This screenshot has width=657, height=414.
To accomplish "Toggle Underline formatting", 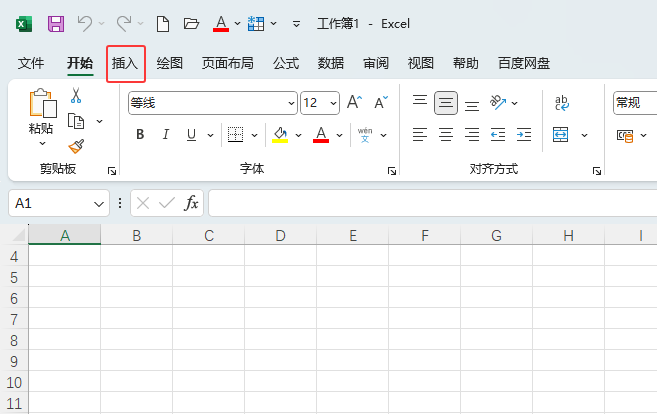I will click(191, 135).
